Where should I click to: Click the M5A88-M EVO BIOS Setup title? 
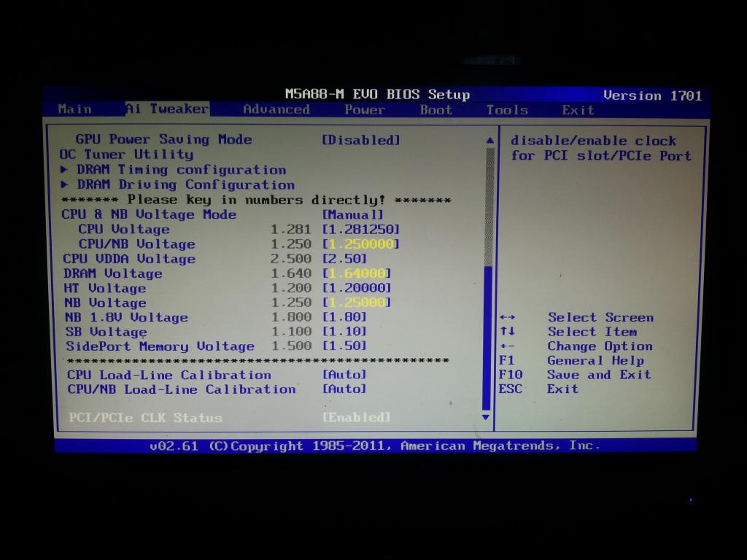click(x=378, y=94)
